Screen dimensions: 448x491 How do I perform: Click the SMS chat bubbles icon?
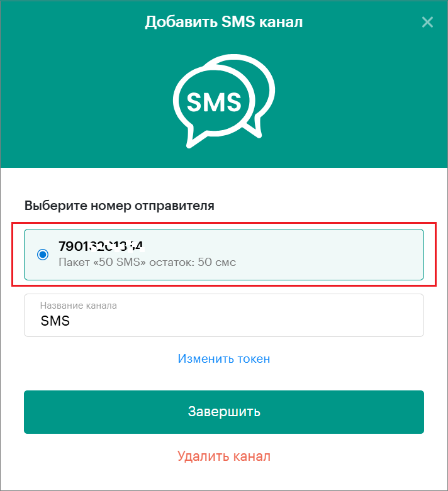[224, 101]
